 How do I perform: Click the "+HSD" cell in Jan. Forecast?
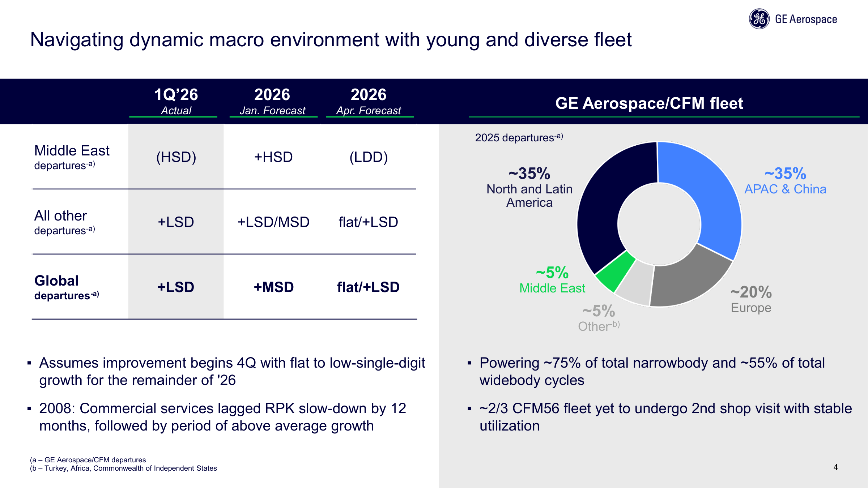pos(273,157)
